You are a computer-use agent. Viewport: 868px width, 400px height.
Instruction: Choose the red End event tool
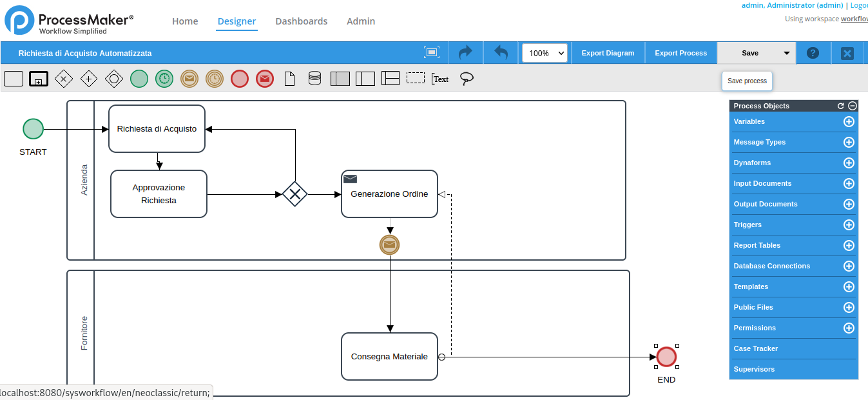[x=240, y=79]
